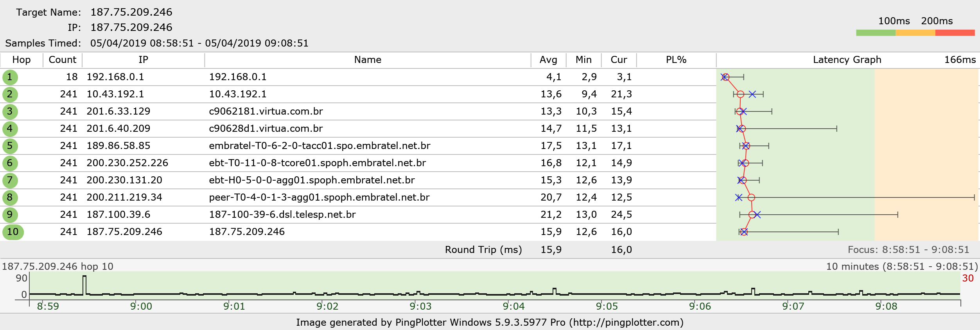980x330 pixels.
Task: Click the Avg column header
Action: 548,60
